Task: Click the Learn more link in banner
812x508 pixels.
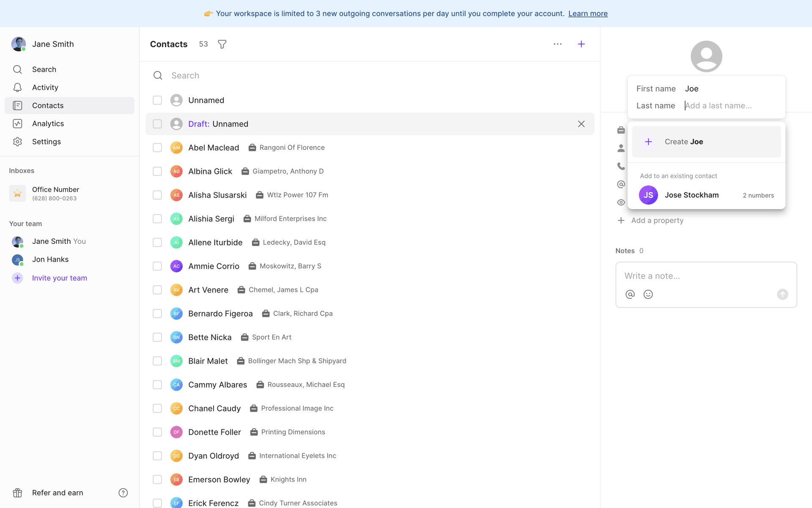Action: click(x=588, y=14)
